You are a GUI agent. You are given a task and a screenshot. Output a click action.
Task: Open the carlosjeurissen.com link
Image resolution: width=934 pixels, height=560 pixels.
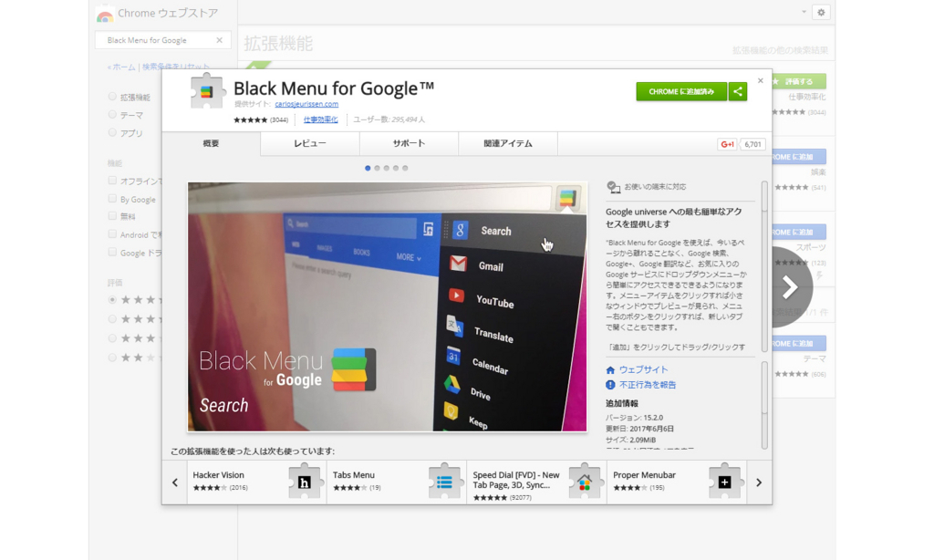tap(306, 104)
